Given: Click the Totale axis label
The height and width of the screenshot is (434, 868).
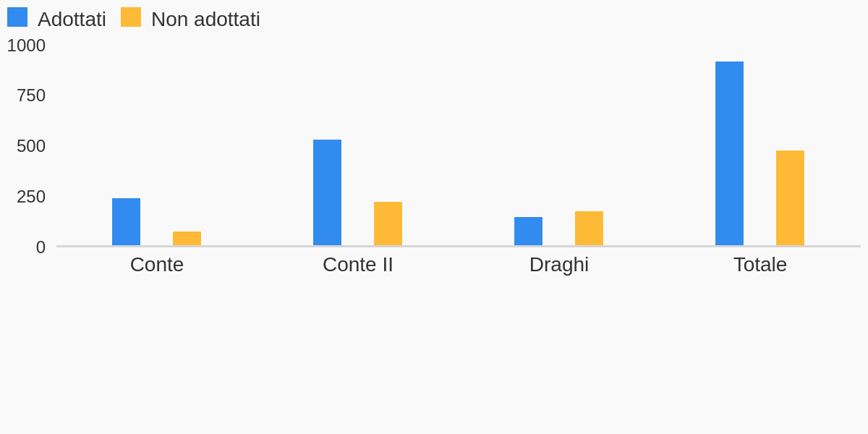Looking at the screenshot, I should (x=760, y=265).
